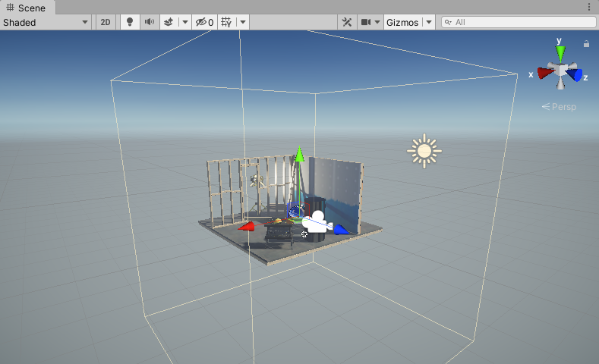The image size is (599, 364).
Task: Open component editor tools icon
Action: [347, 23]
